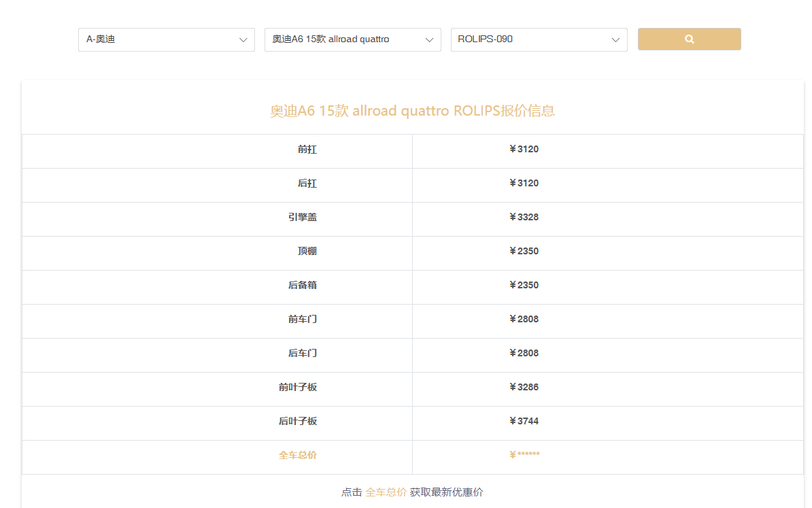Click the 前叶子板 price ¥3286
This screenshot has width=812, height=508.
524,387
